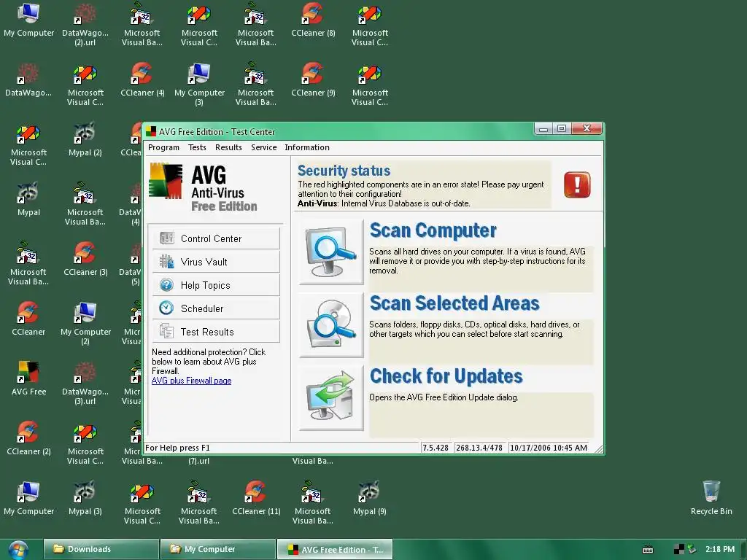747x560 pixels.
Task: Open the Windows Start menu orb
Action: (x=18, y=551)
